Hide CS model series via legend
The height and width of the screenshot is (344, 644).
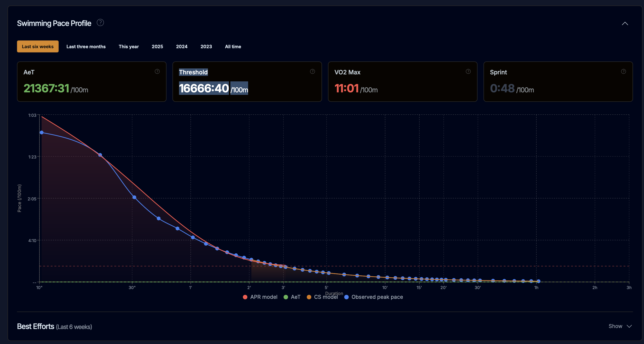[x=322, y=297]
